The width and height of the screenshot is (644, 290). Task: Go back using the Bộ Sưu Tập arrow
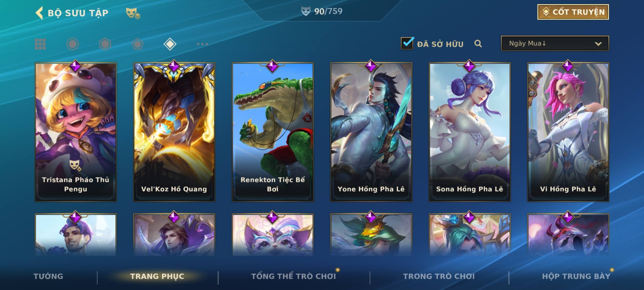coord(39,13)
